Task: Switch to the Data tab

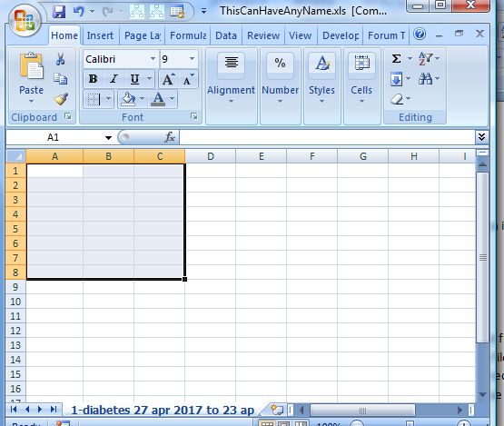Action: [x=226, y=35]
